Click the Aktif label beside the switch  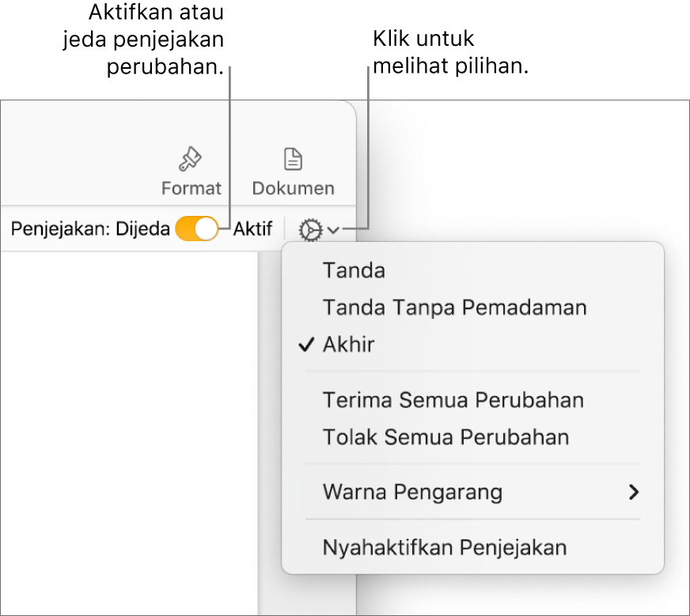click(x=252, y=229)
